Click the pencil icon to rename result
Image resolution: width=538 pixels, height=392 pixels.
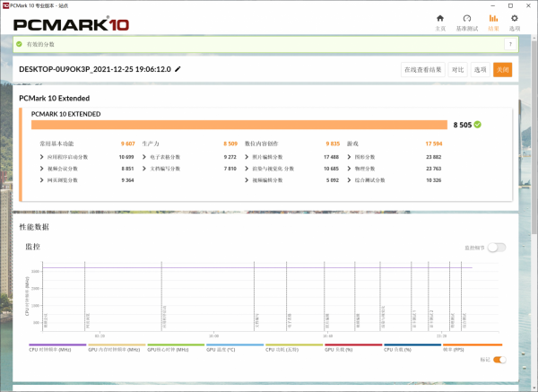tap(178, 69)
